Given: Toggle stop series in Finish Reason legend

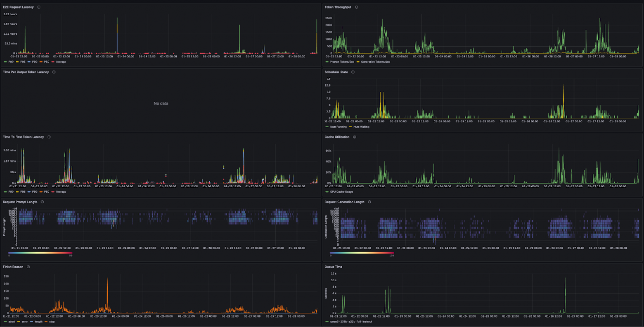Looking at the screenshot, I should 50,322.
